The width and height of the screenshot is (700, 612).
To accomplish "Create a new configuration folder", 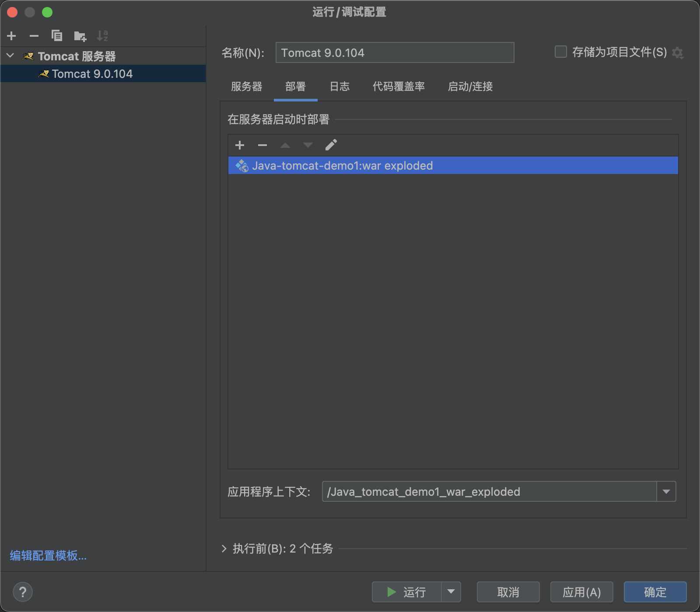I will (80, 36).
